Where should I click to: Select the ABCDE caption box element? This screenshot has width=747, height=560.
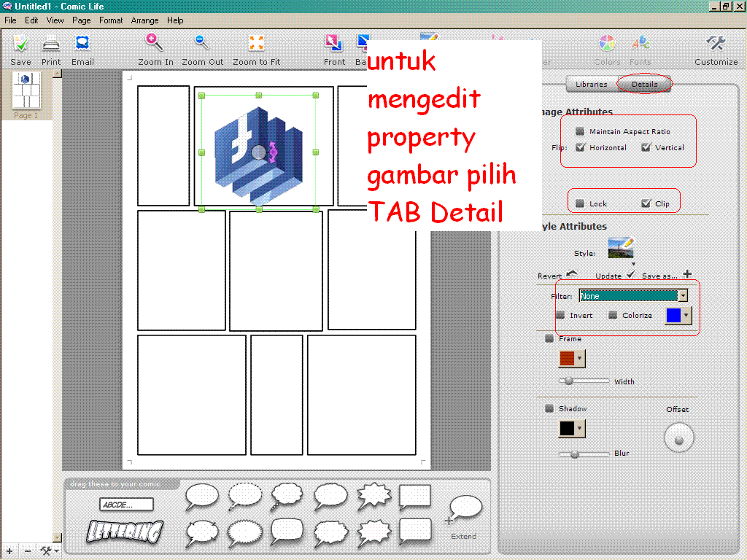[126, 505]
